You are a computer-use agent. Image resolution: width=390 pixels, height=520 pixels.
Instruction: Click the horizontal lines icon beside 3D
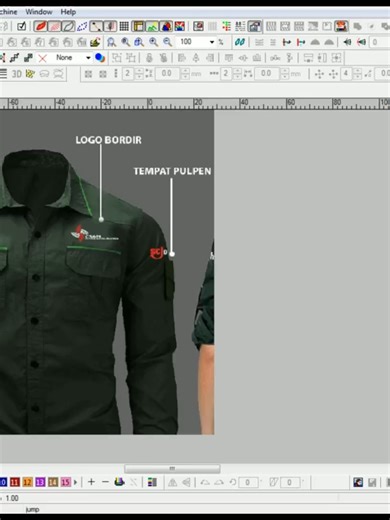coord(3,74)
